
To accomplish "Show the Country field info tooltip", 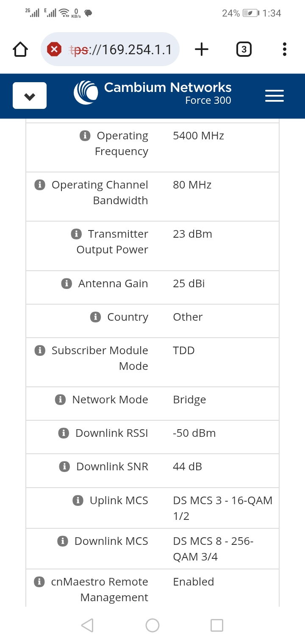I will [x=95, y=317].
